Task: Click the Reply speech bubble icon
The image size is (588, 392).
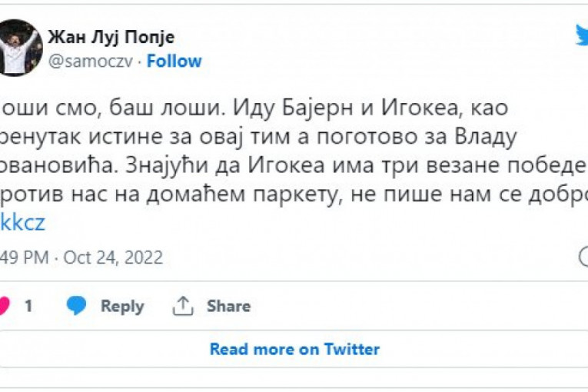Action: [x=76, y=306]
